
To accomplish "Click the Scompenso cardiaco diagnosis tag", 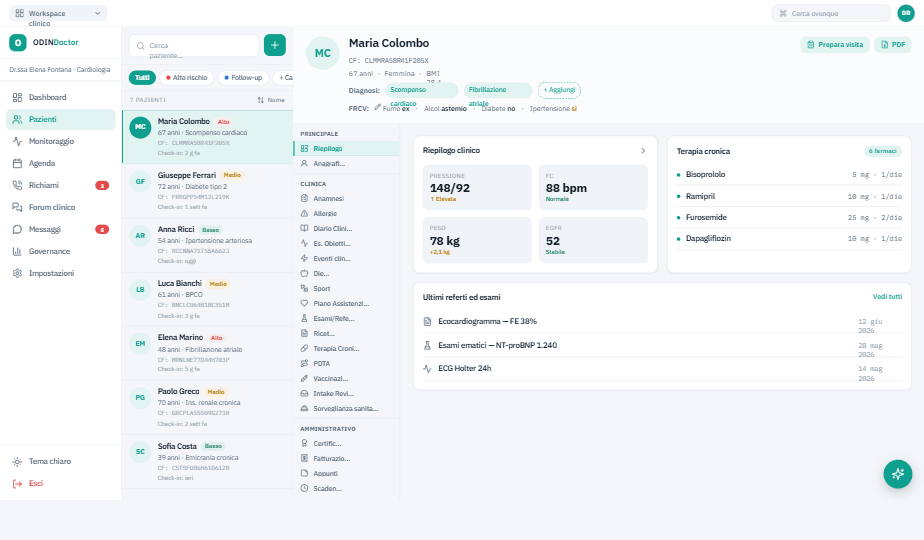I will [421, 90].
